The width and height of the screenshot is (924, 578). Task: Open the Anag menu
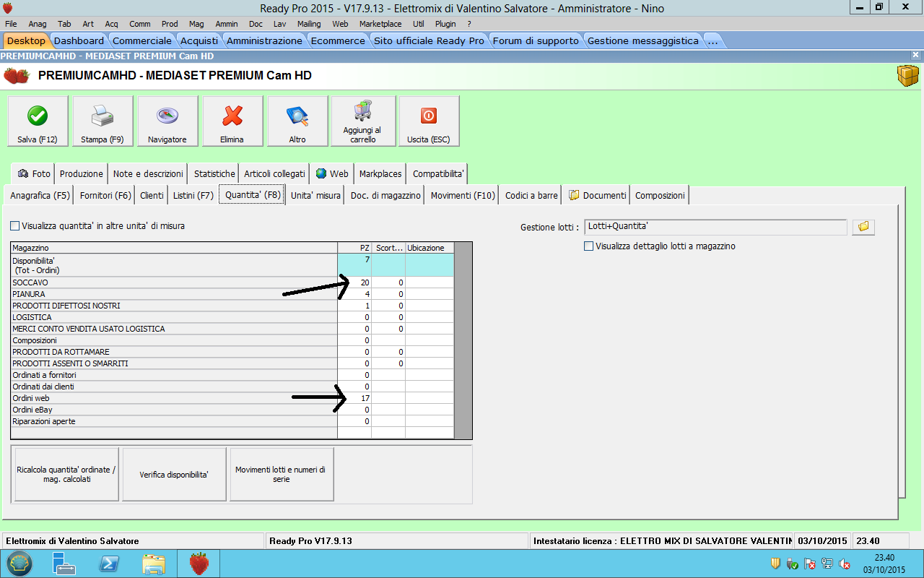point(38,24)
